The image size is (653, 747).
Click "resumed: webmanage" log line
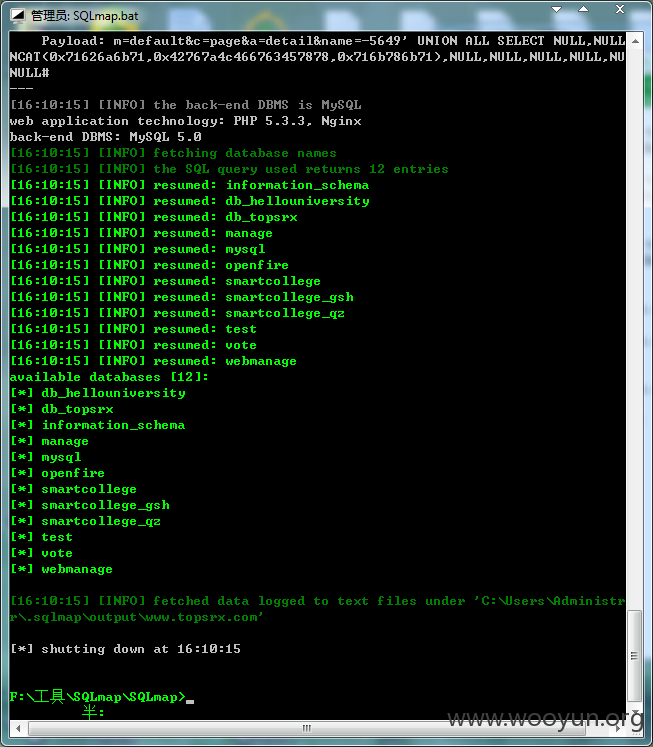tap(153, 361)
